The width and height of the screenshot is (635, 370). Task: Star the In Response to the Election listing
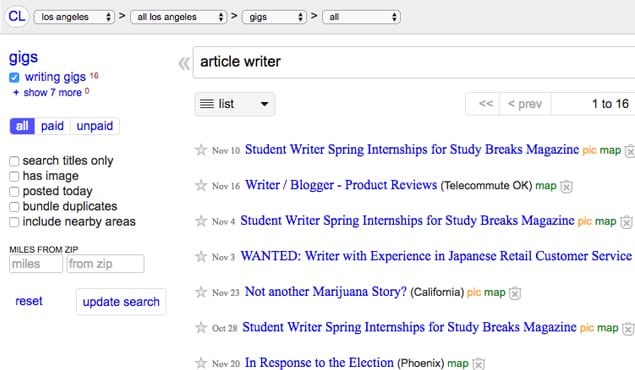[201, 363]
